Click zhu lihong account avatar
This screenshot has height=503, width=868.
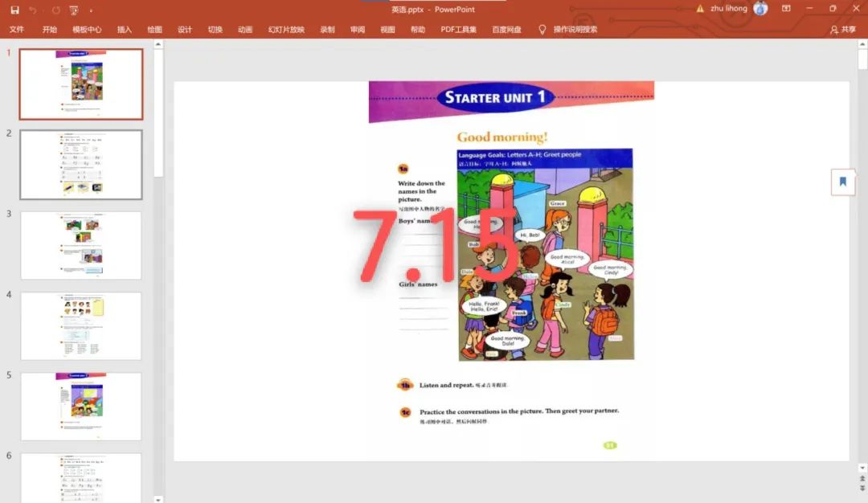pyautogui.click(x=760, y=9)
